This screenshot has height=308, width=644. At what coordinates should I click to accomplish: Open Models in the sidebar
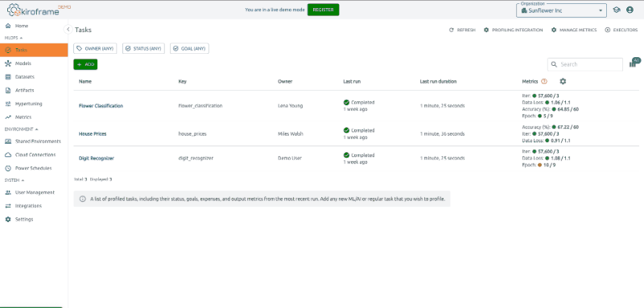click(34, 64)
